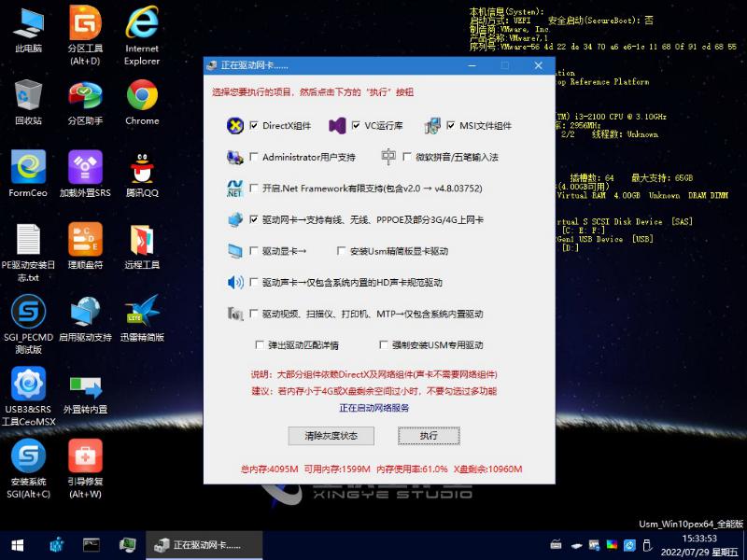The image size is (747, 560).
Task: Enable 弹出驱动匹配详情 option
Action: click(x=260, y=345)
